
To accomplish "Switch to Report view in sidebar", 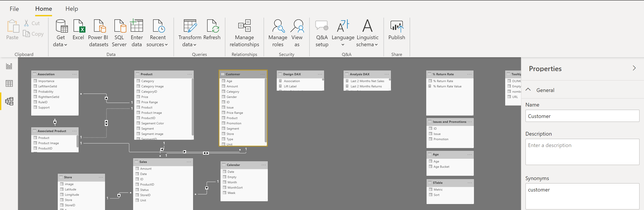I will pos(9,66).
